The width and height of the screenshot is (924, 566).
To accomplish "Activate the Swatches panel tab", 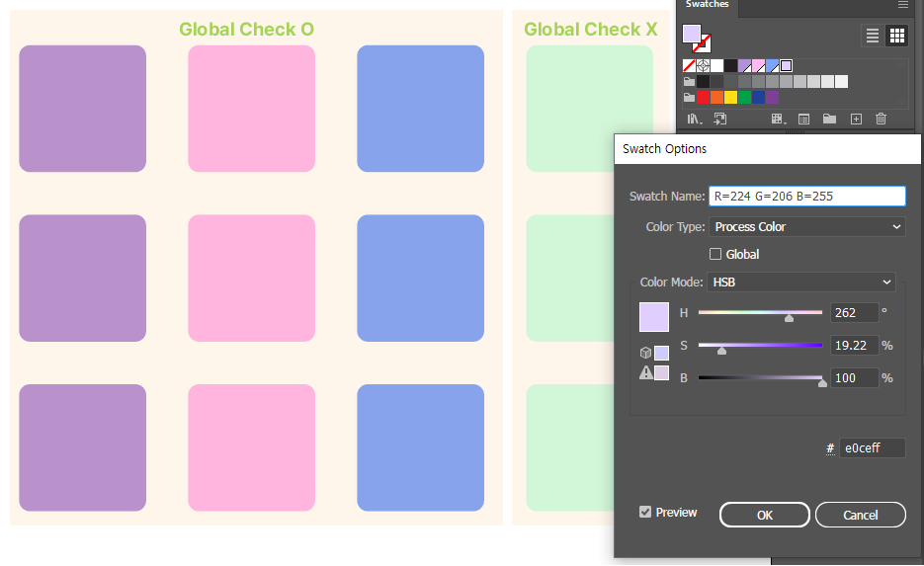I will [x=708, y=5].
